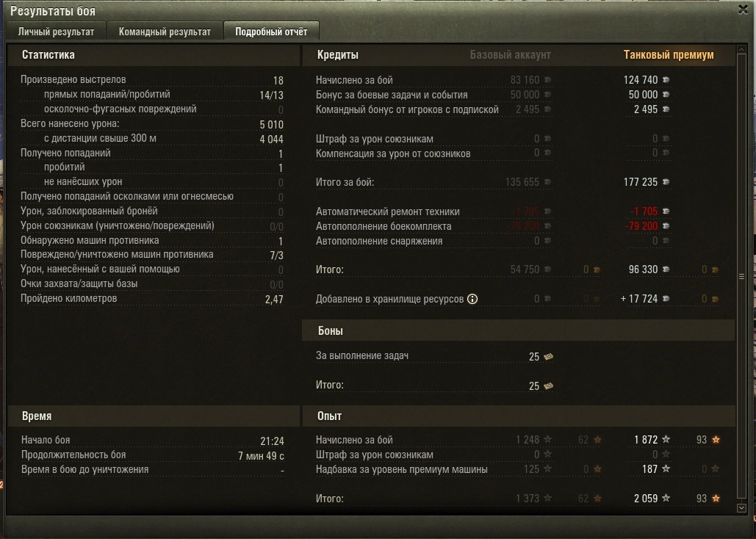Click the gold icon in the premium 'Итого' row

(716, 270)
